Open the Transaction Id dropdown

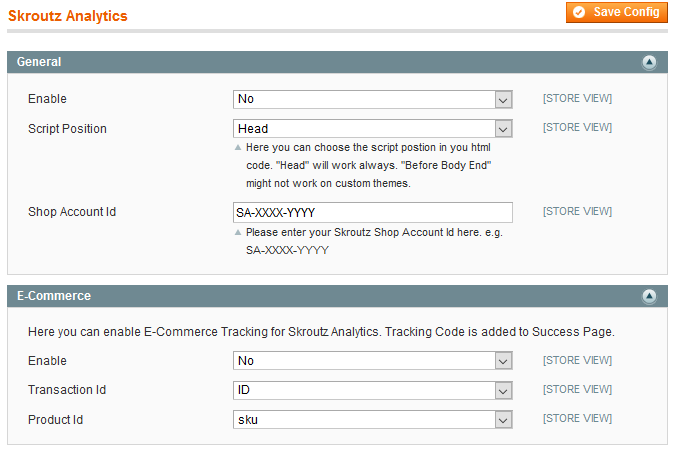click(373, 390)
